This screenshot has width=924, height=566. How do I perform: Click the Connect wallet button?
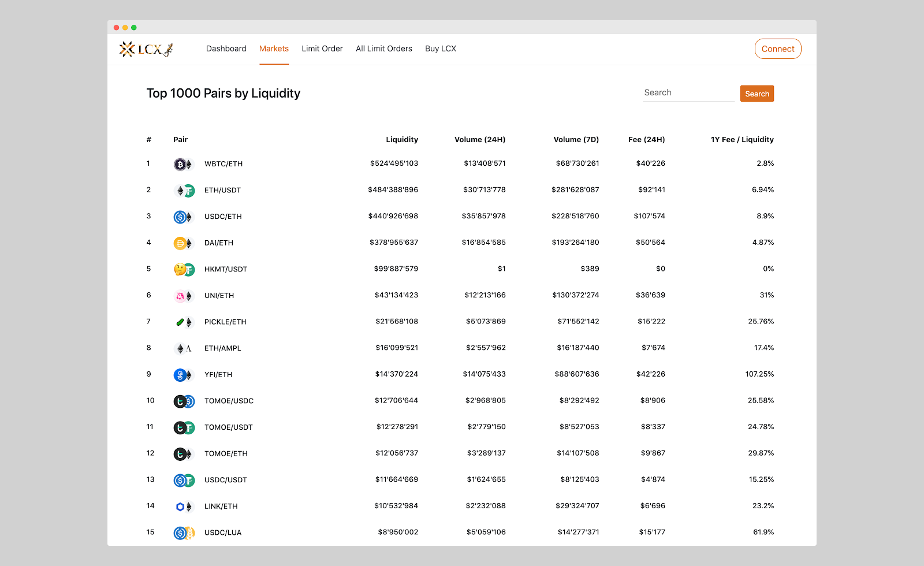[x=778, y=49]
